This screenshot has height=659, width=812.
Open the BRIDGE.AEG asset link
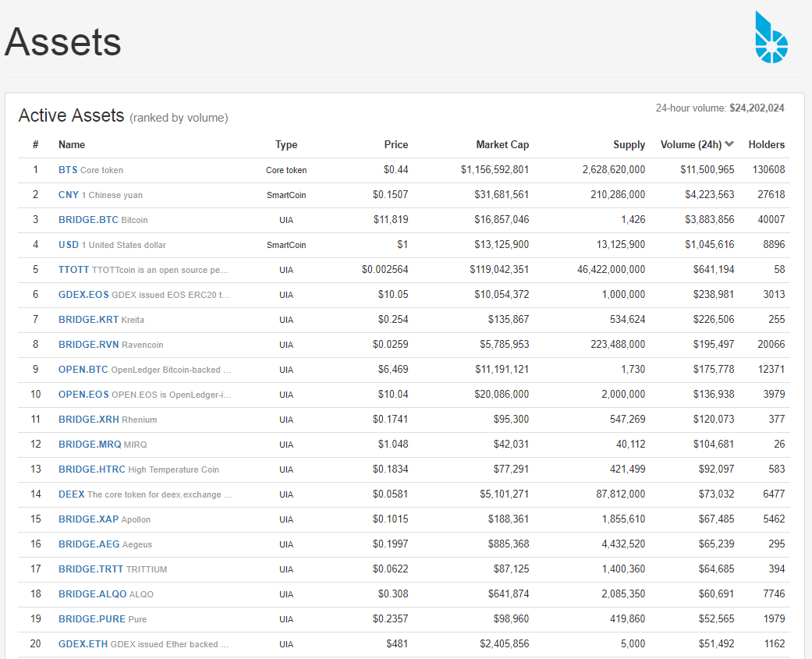89,544
